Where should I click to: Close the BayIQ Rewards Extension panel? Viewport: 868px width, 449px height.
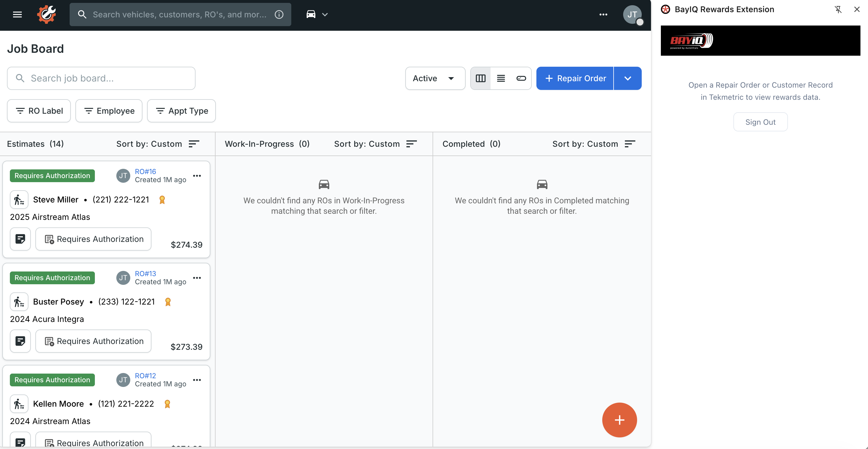857,10
